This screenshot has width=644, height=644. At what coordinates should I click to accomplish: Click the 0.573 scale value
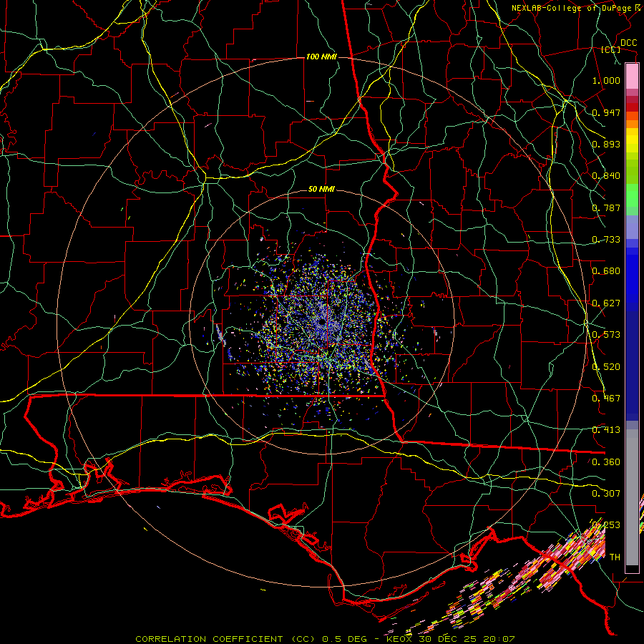click(x=606, y=335)
